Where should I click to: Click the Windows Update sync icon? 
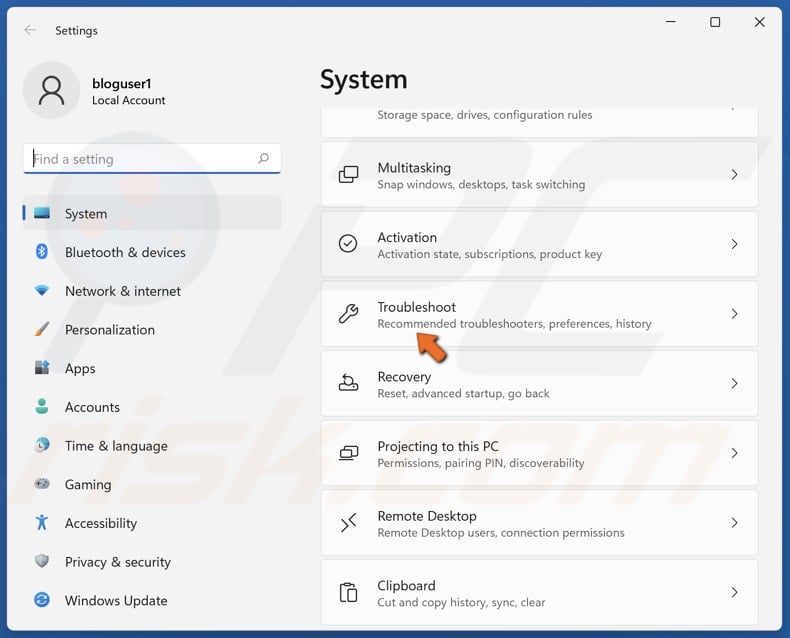click(x=42, y=600)
